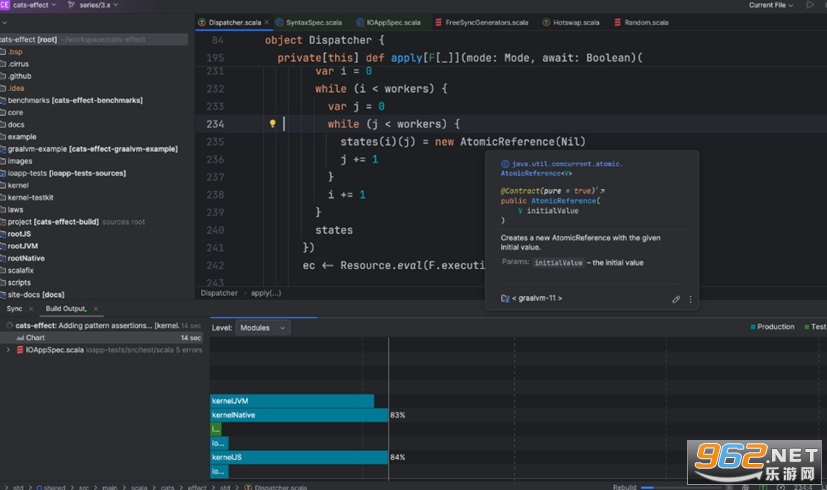827x490 pixels.
Task: Click line number 234 in the gutter
Action: pos(215,124)
